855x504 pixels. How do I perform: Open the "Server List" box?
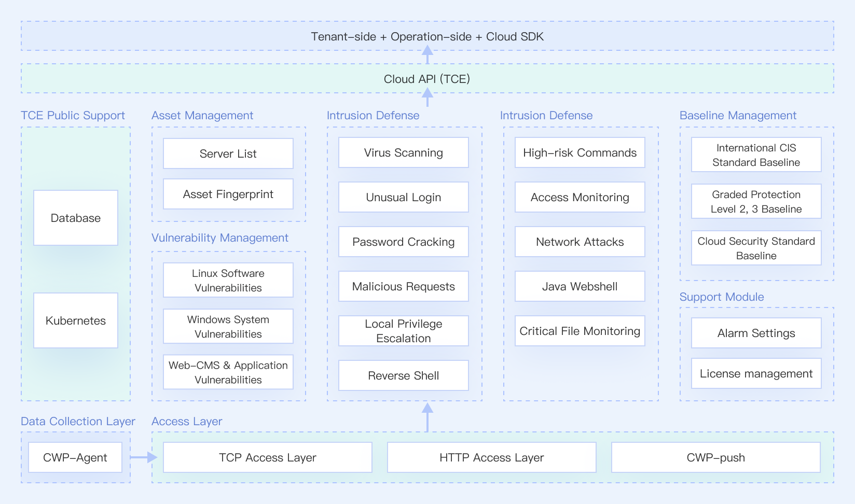click(x=228, y=153)
